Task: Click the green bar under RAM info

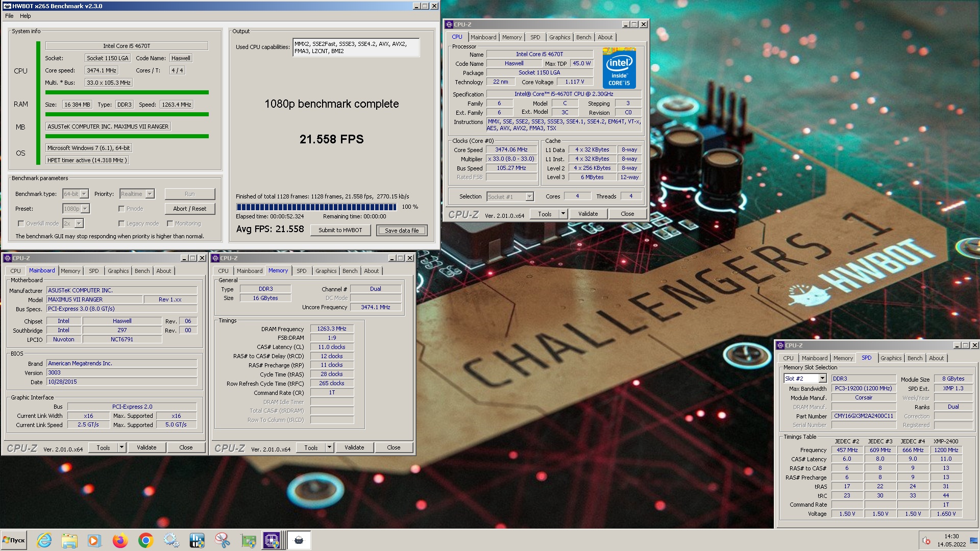Action: [x=127, y=114]
